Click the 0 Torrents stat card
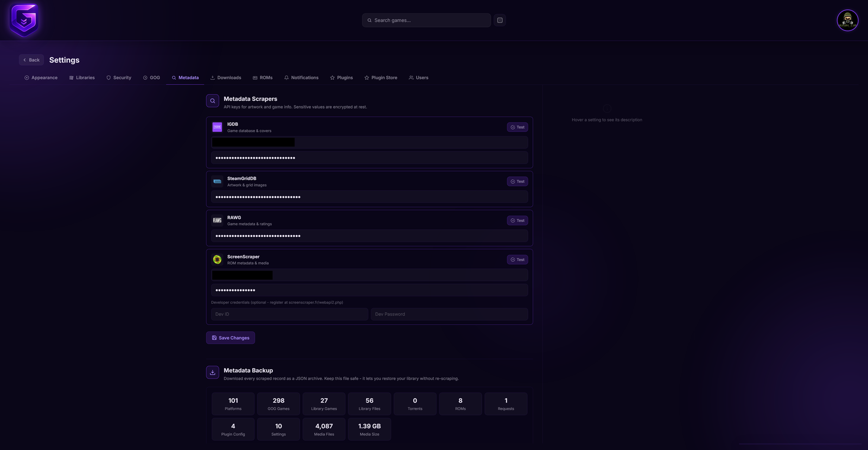Viewport: 868px width, 450px height. (x=415, y=404)
